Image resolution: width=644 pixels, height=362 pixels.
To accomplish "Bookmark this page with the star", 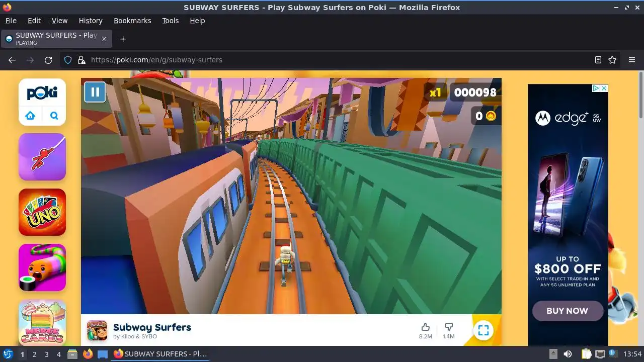I will pos(612,60).
